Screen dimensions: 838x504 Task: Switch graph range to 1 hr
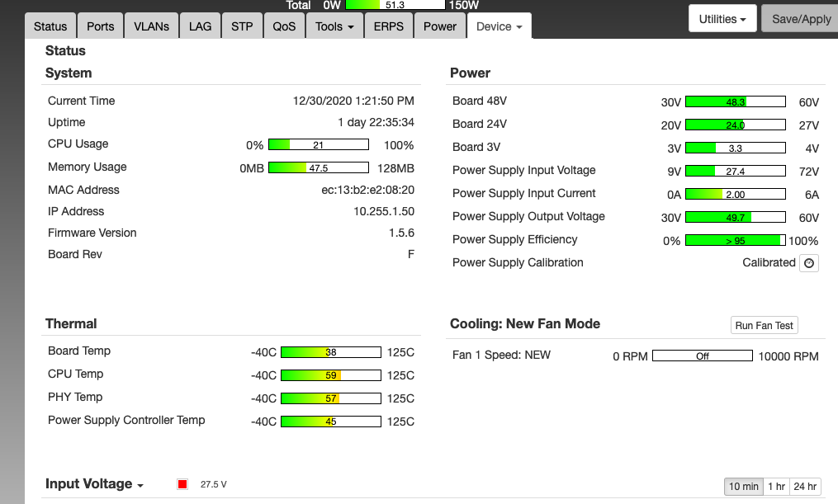click(x=776, y=487)
